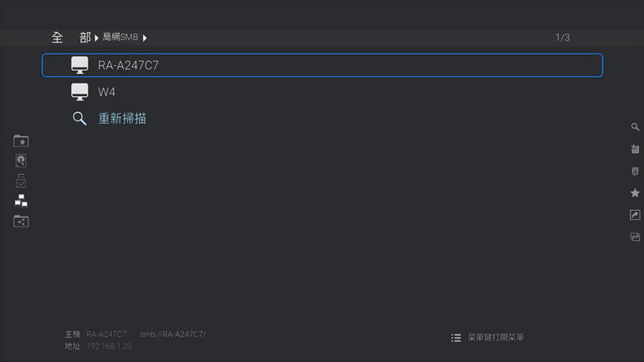Screen dimensions: 644x362
Task: Open the network computers sidebar icon
Action: [x=21, y=201]
